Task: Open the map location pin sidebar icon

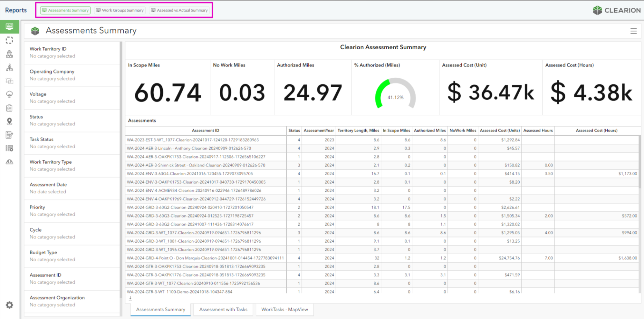Action: [9, 121]
